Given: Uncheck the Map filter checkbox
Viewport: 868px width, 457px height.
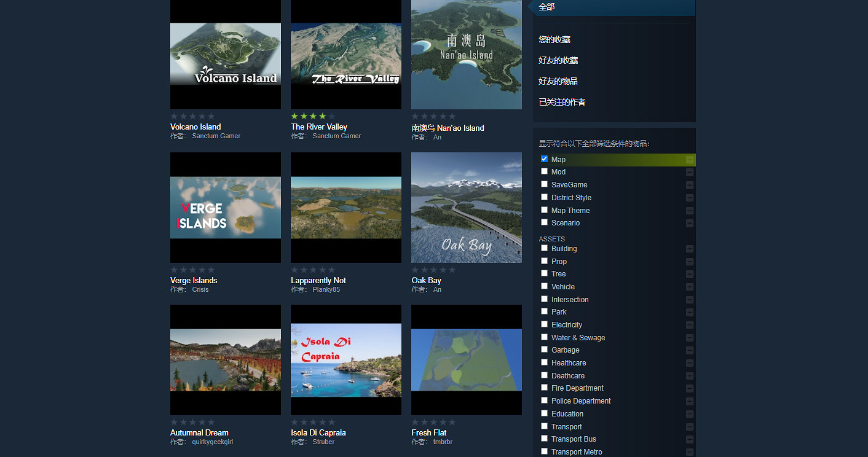Looking at the screenshot, I should 544,159.
